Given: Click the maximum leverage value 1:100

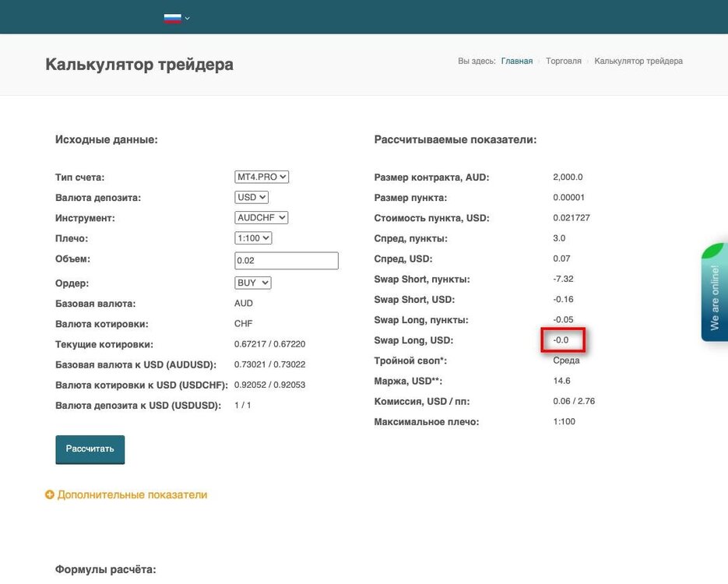Looking at the screenshot, I should click(564, 422).
